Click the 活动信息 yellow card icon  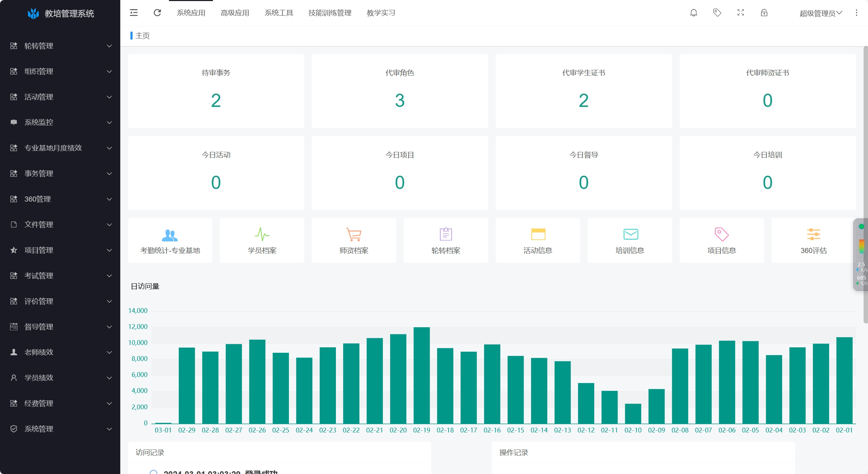pyautogui.click(x=538, y=234)
